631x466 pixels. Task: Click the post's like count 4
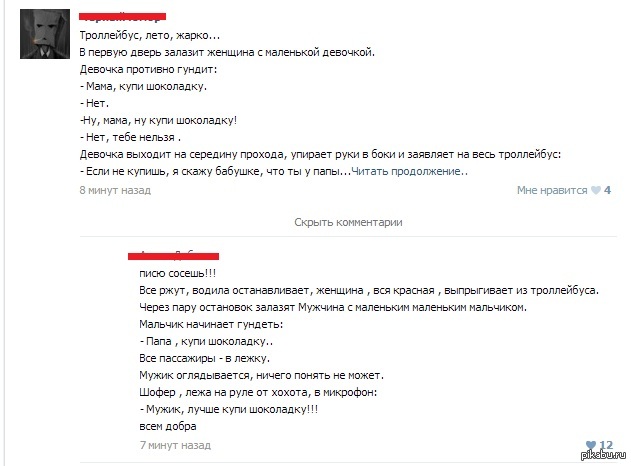coord(608,189)
